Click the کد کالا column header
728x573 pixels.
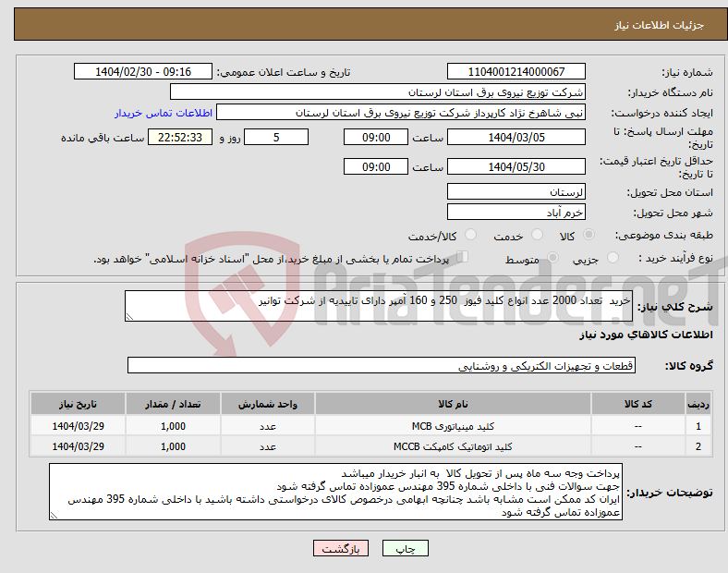tap(638, 404)
